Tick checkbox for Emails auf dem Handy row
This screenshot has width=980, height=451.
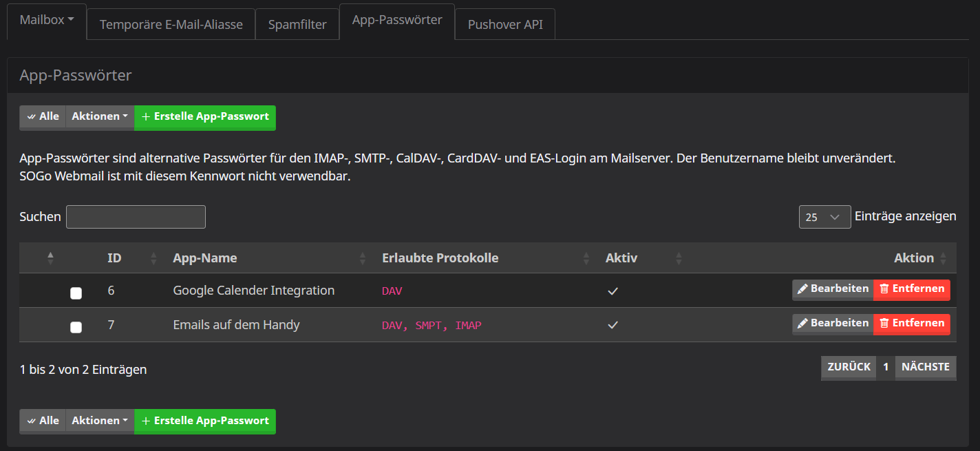pyautogui.click(x=76, y=327)
